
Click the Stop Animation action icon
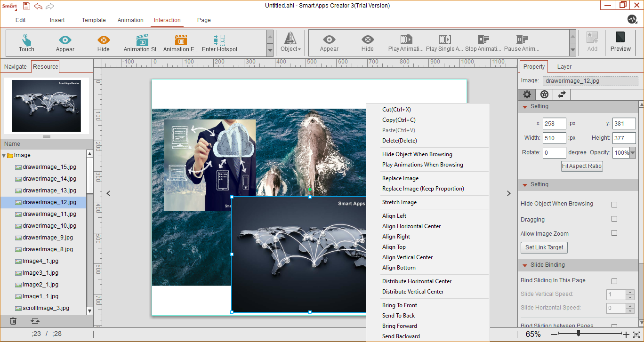click(x=483, y=42)
